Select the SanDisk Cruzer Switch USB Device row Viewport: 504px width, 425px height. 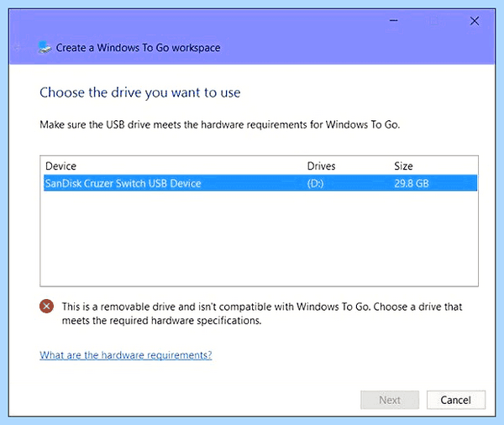(260, 183)
